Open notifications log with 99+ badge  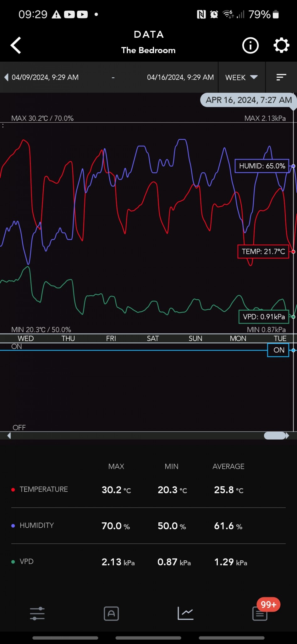[260, 613]
